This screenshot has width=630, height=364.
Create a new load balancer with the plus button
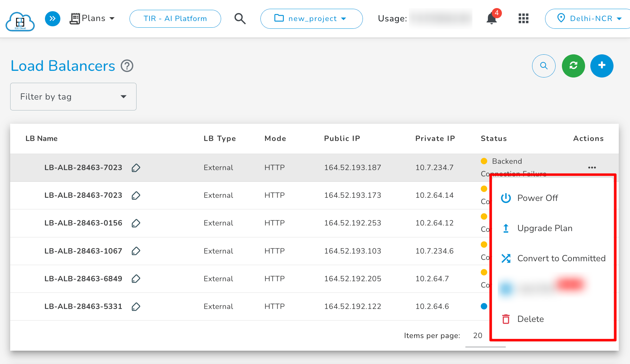coord(602,66)
